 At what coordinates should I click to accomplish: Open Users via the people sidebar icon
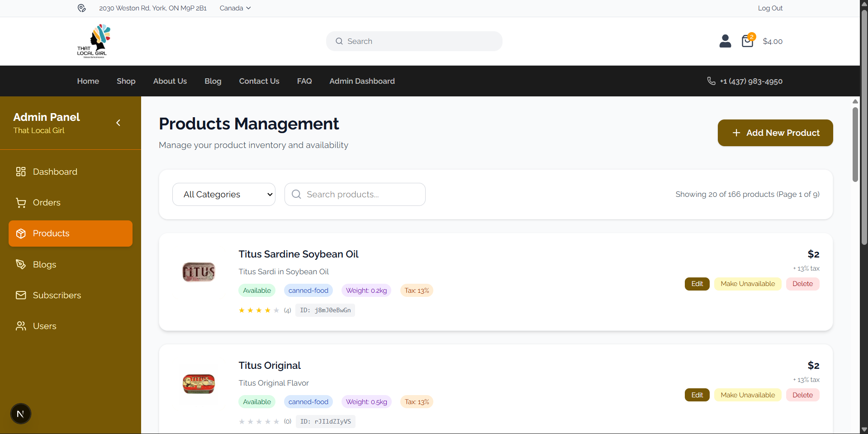(x=21, y=326)
